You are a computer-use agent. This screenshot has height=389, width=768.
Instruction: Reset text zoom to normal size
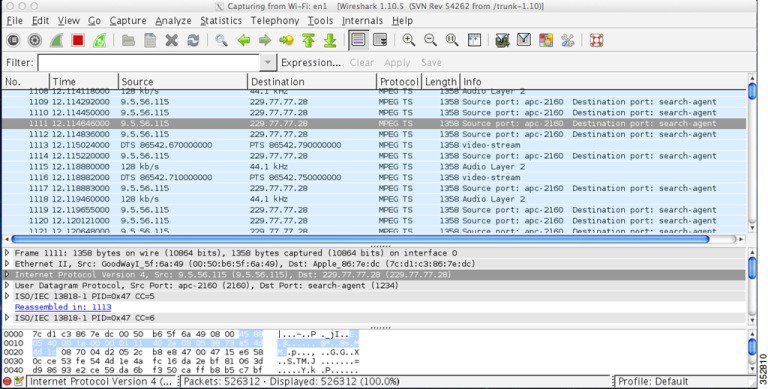click(452, 40)
